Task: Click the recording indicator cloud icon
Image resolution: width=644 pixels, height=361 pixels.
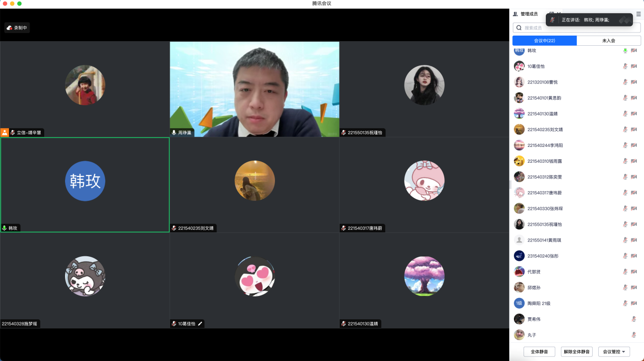Action: [9, 28]
